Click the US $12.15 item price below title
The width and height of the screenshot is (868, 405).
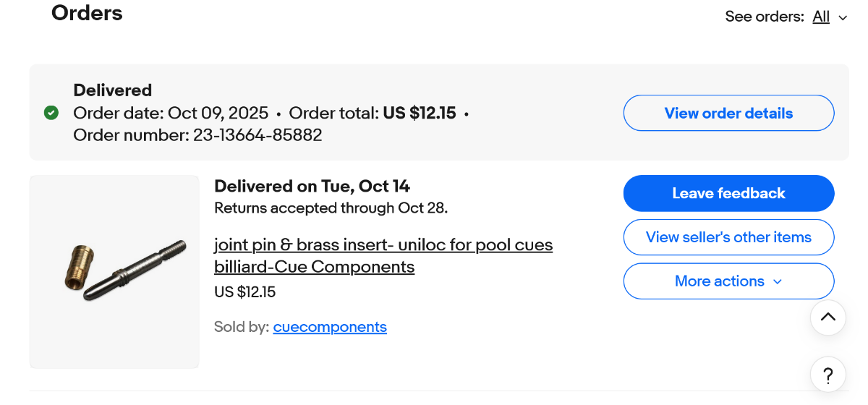245,292
